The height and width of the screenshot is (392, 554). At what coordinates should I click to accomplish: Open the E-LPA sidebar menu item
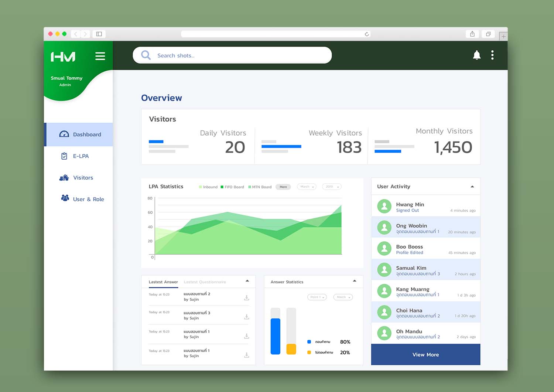(81, 156)
